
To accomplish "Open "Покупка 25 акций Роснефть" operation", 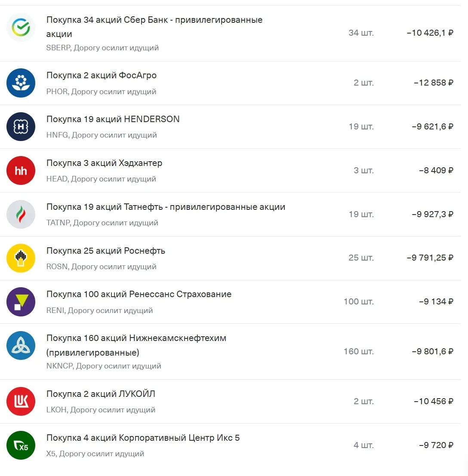I will click(x=230, y=258).
